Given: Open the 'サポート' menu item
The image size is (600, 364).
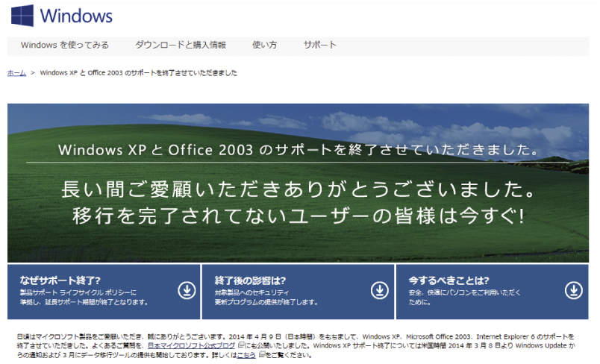Looking at the screenshot, I should [x=320, y=45].
